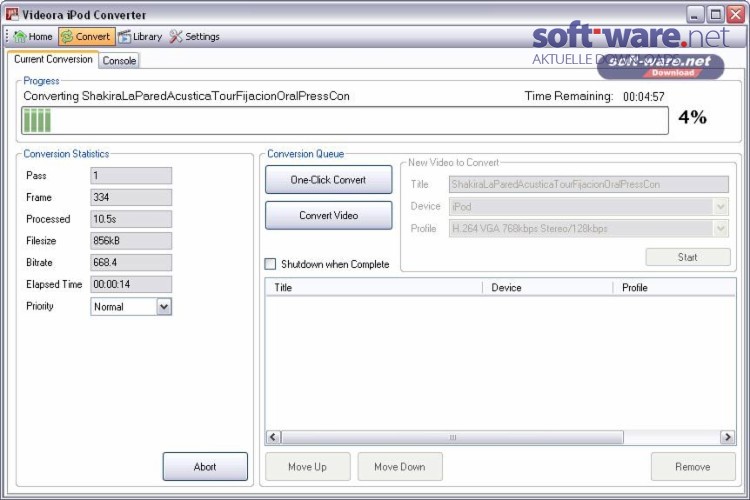Screen dimensions: 750x500
Task: Click the toolbar grip handle
Action: pyautogui.click(x=7, y=37)
